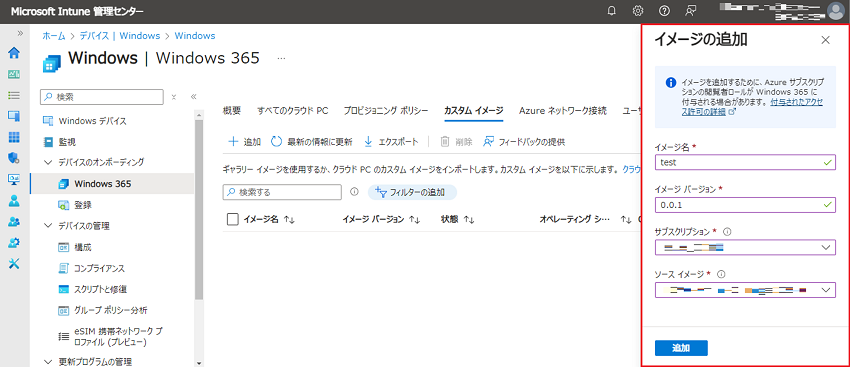The image size is (850, 367).
Task: Switch to プロビジョニング ポリシー tab
Action: 386,111
